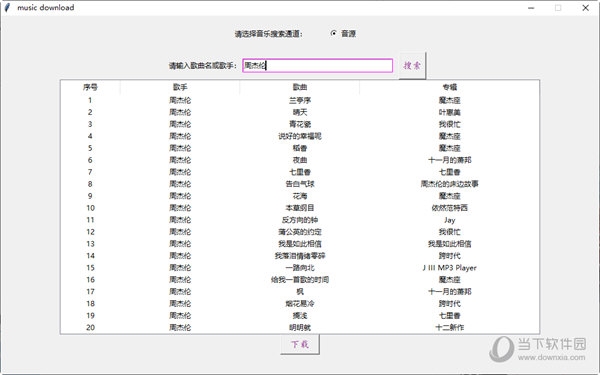The width and height of the screenshot is (600, 375).
Task: Click the 专辑 column header
Action: point(450,87)
